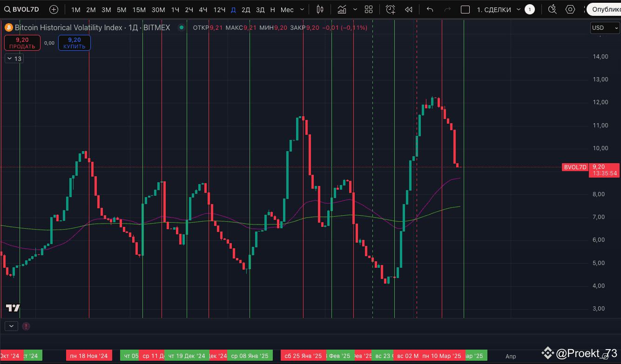
Task: Undo the last chart action
Action: click(430, 9)
